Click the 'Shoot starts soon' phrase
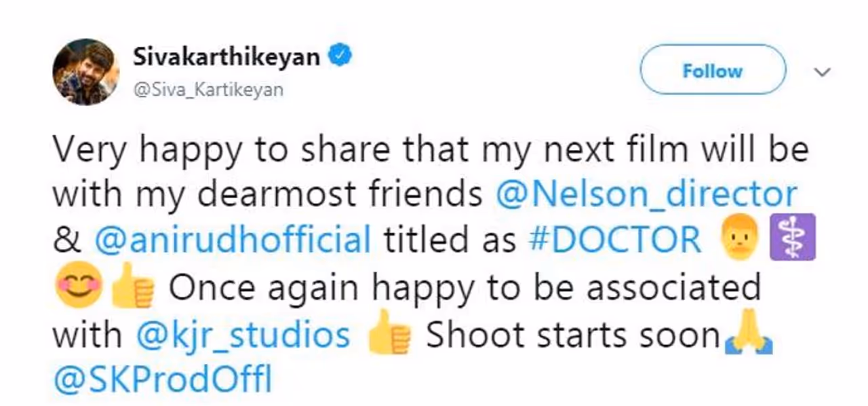 [572, 335]
